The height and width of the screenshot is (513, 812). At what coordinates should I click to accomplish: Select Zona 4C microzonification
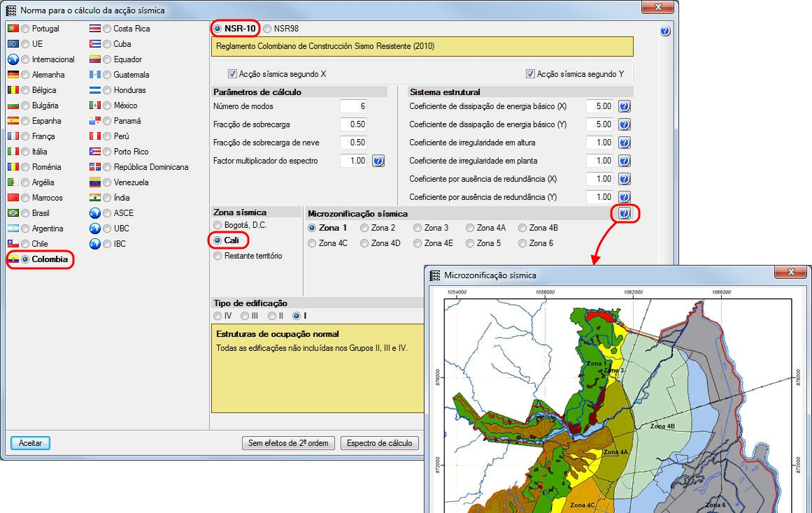coord(312,243)
